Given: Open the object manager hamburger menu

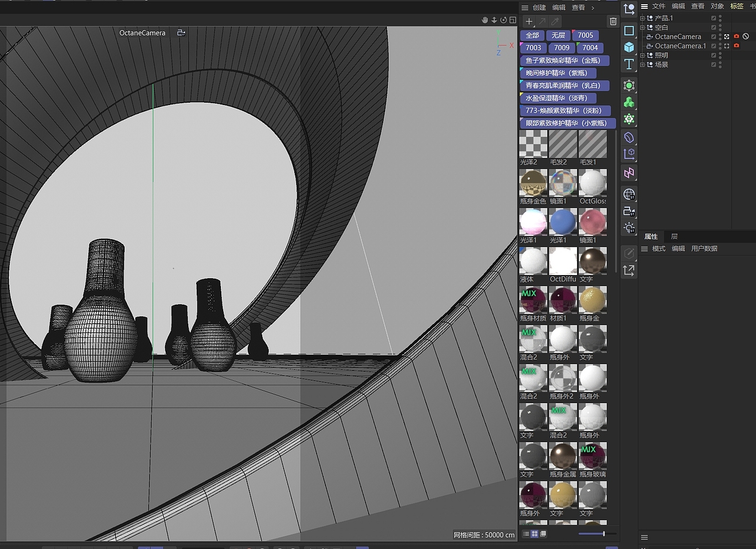Looking at the screenshot, I should click(x=644, y=6).
